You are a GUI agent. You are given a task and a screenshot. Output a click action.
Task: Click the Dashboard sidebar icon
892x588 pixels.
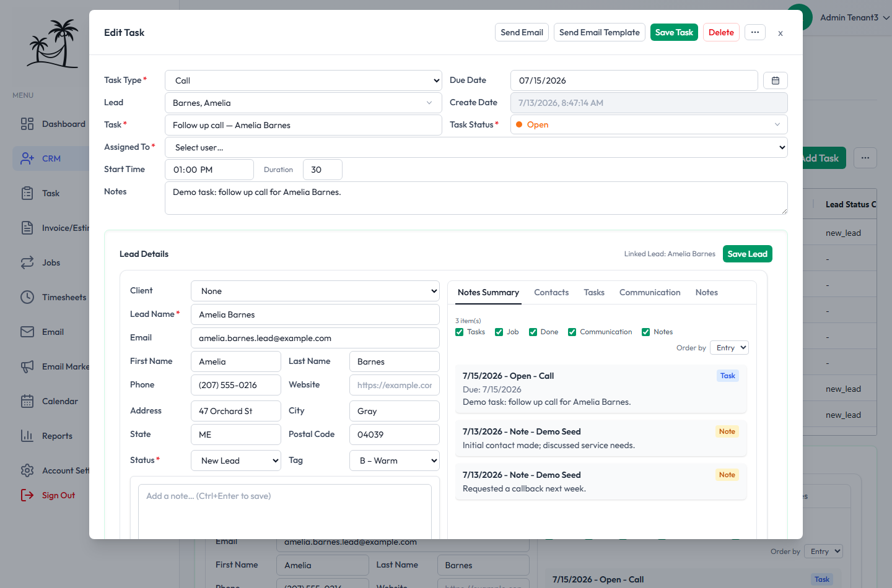[x=27, y=124]
